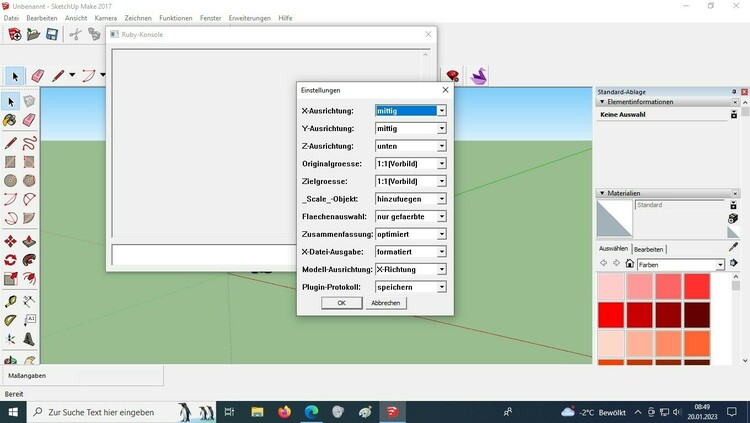This screenshot has height=423, width=750.
Task: Select the Rotate tool
Action: [10, 260]
